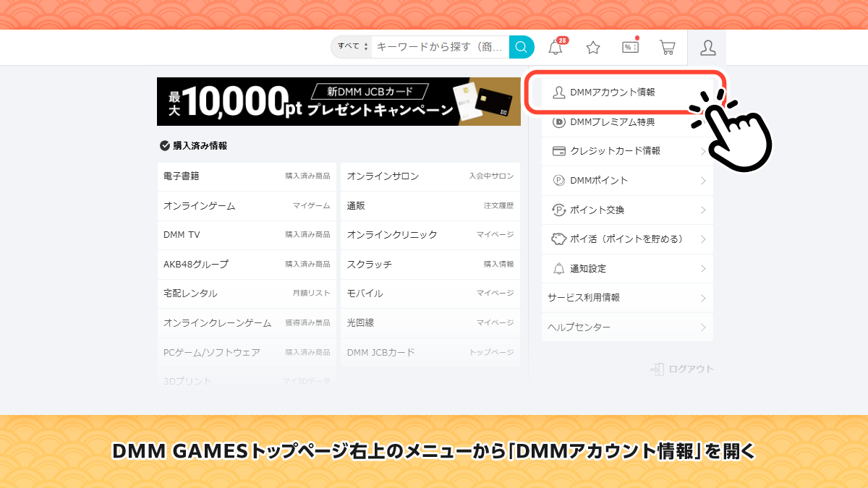This screenshot has height=488, width=868.
Task: Click the keyword search input field
Action: pos(439,47)
